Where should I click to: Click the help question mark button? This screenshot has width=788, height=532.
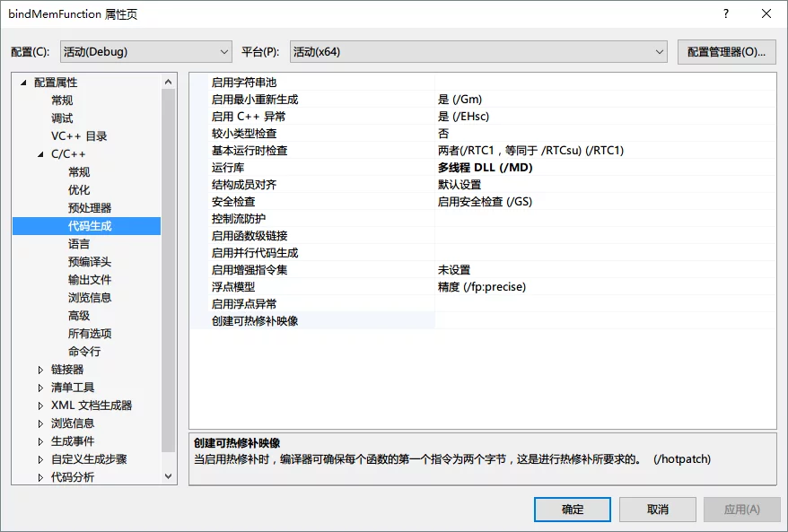tap(725, 13)
